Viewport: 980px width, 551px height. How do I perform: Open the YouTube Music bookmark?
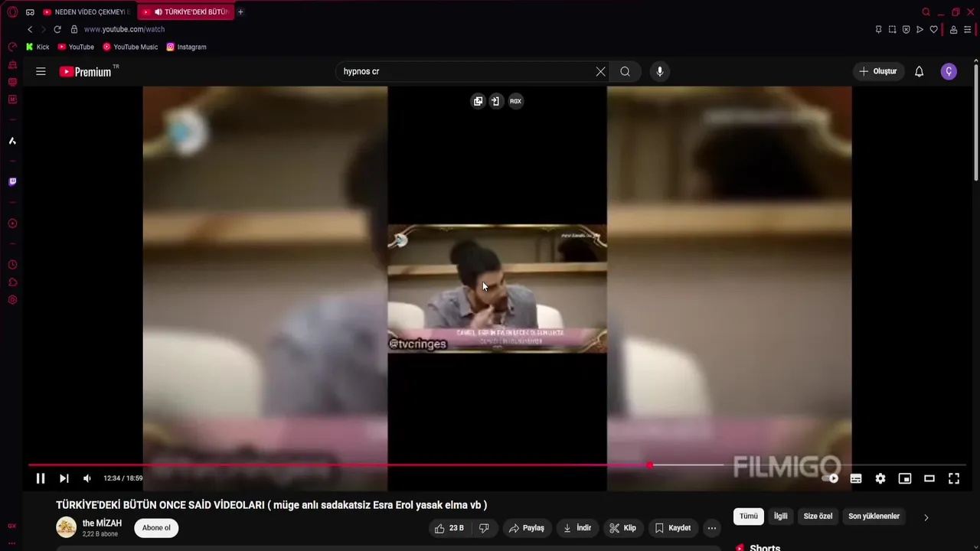pyautogui.click(x=130, y=47)
